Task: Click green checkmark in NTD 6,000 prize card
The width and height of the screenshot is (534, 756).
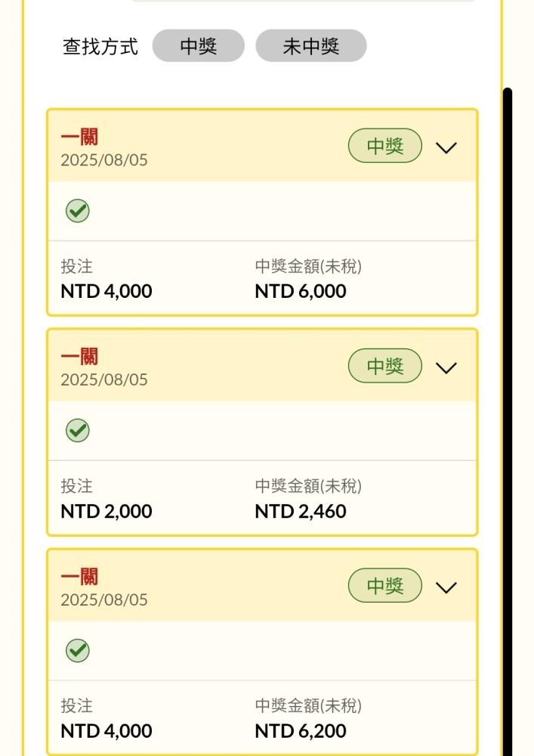Action: (x=77, y=211)
